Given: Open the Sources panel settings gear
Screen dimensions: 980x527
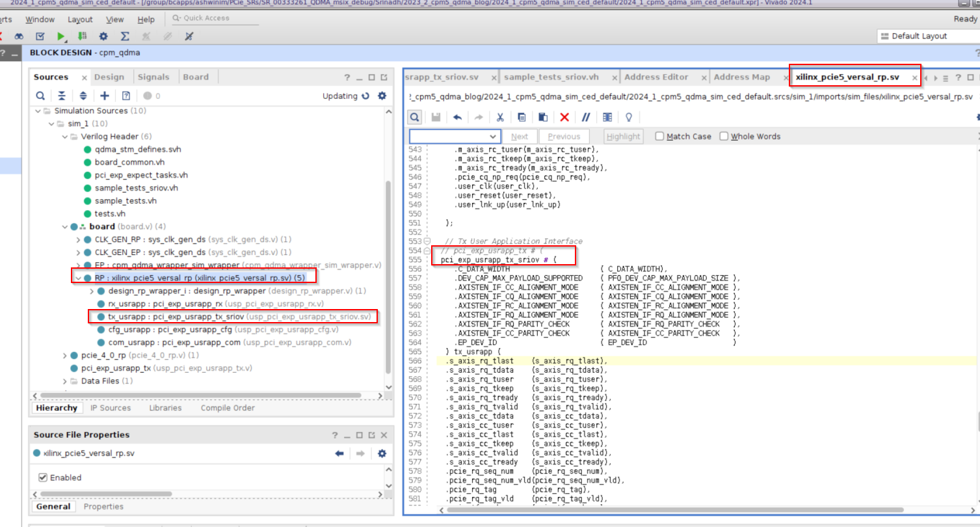Looking at the screenshot, I should coord(382,96).
